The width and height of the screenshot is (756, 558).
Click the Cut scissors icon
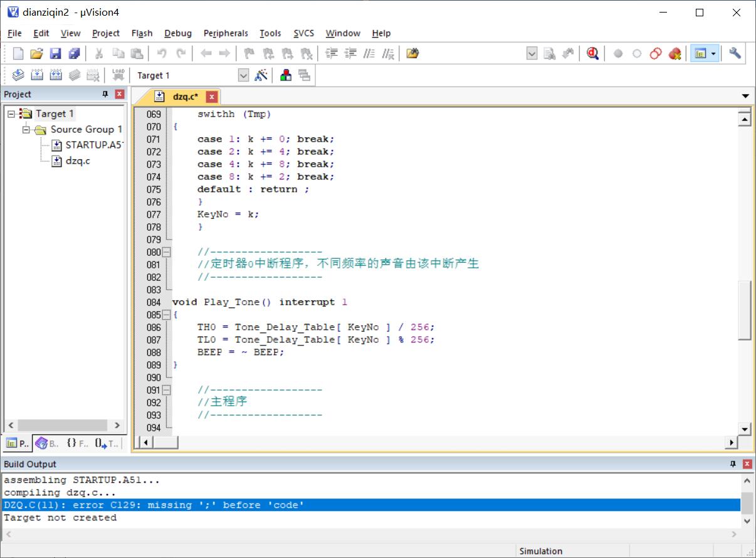99,53
